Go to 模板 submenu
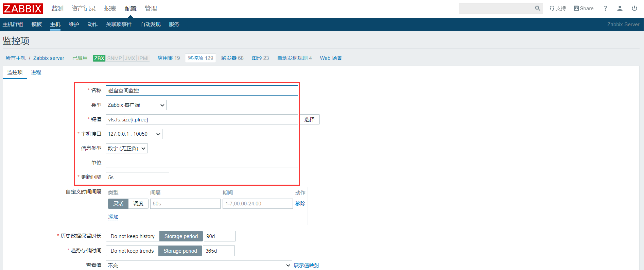Screen dimensions: 644x270 [x=37, y=24]
